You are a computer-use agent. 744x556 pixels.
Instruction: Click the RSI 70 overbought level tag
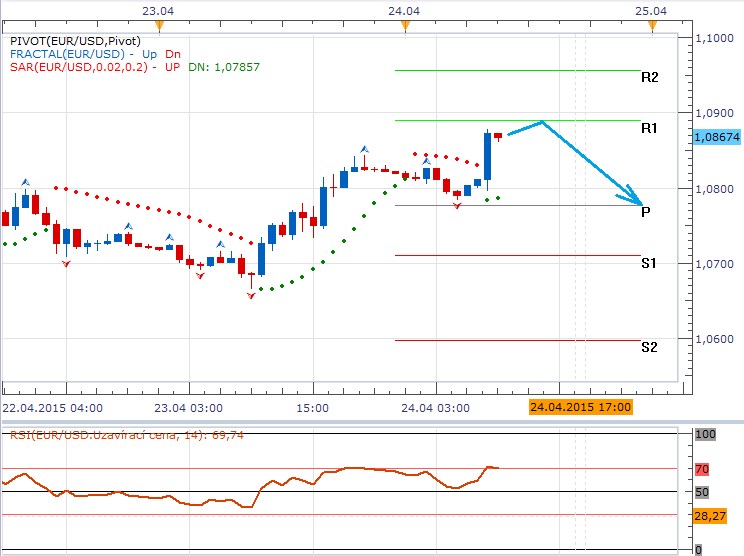pos(702,469)
